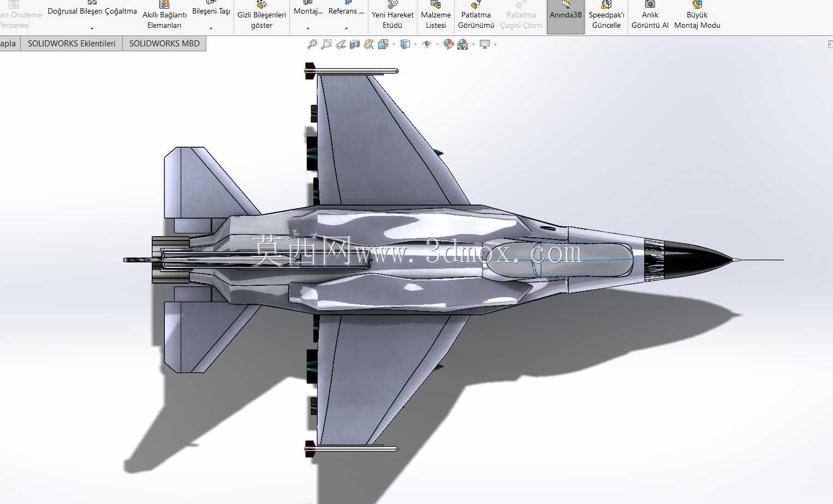
Task: Open Apply Scene dropdown arrow
Action: tap(473, 45)
